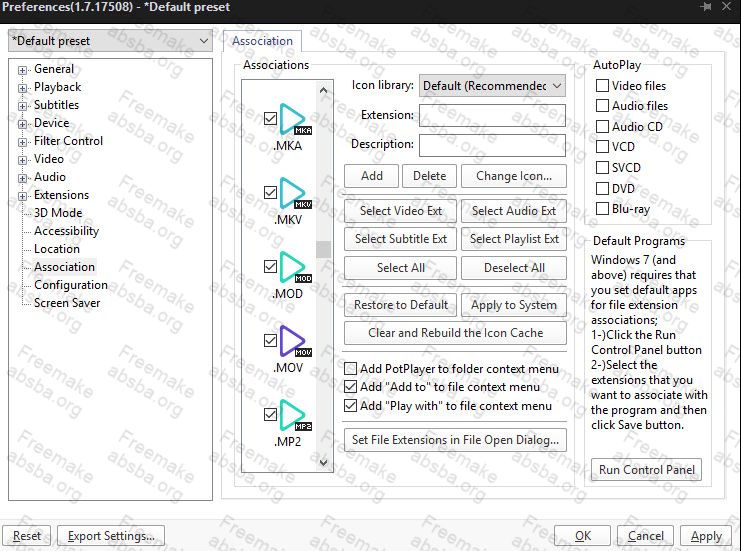The image size is (741, 551).
Task: Expand the Audio tree node
Action: click(x=22, y=178)
